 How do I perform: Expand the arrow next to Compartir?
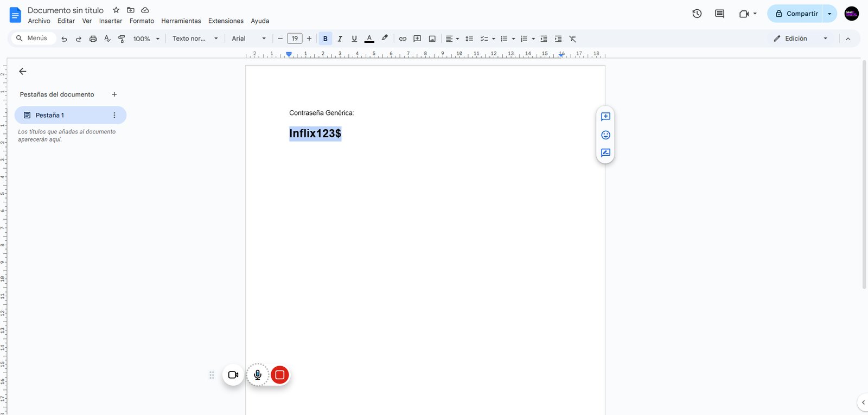(x=829, y=14)
